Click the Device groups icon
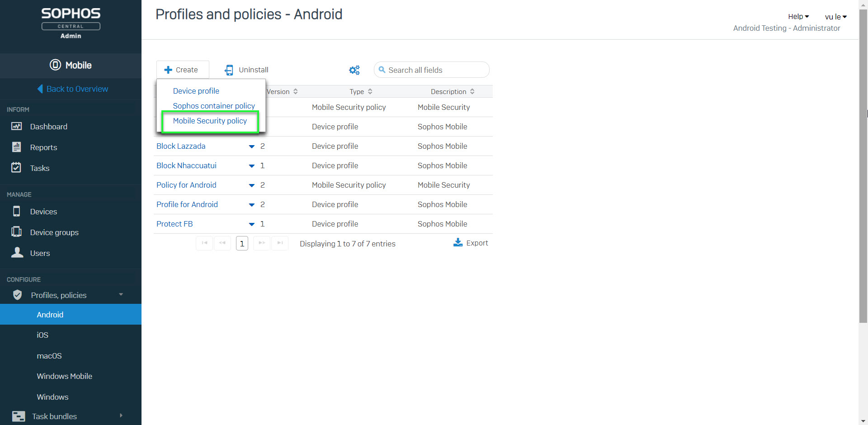The image size is (868, 425). click(x=17, y=231)
